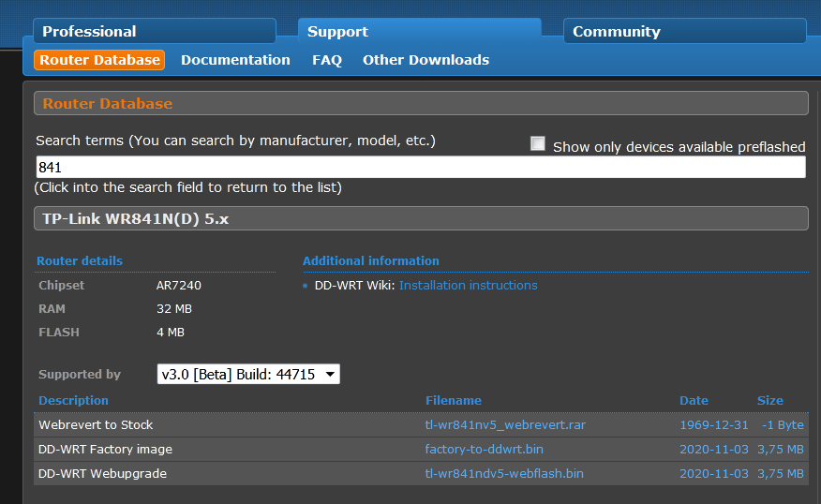Open the Supported by build version dropdown
The height and width of the screenshot is (504, 821).
click(x=248, y=374)
